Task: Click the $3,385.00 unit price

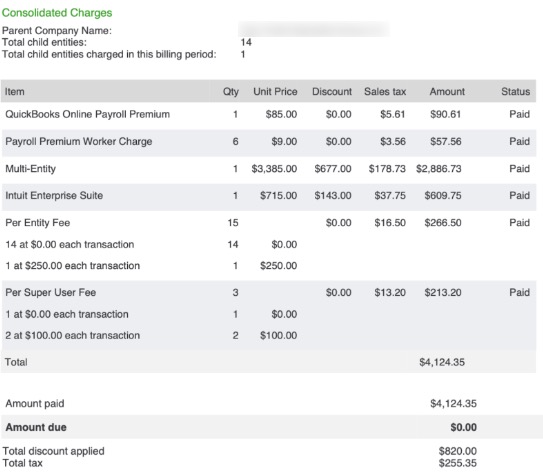Action: [x=274, y=169]
